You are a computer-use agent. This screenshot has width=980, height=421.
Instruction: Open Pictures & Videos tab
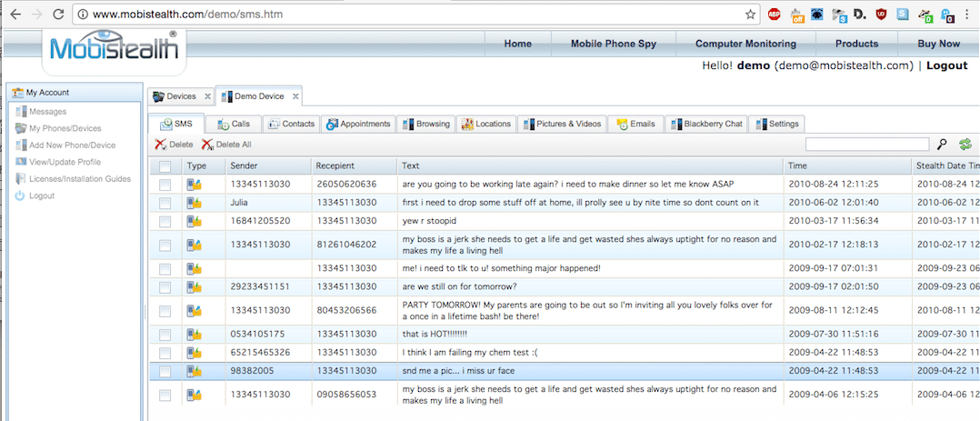point(562,124)
